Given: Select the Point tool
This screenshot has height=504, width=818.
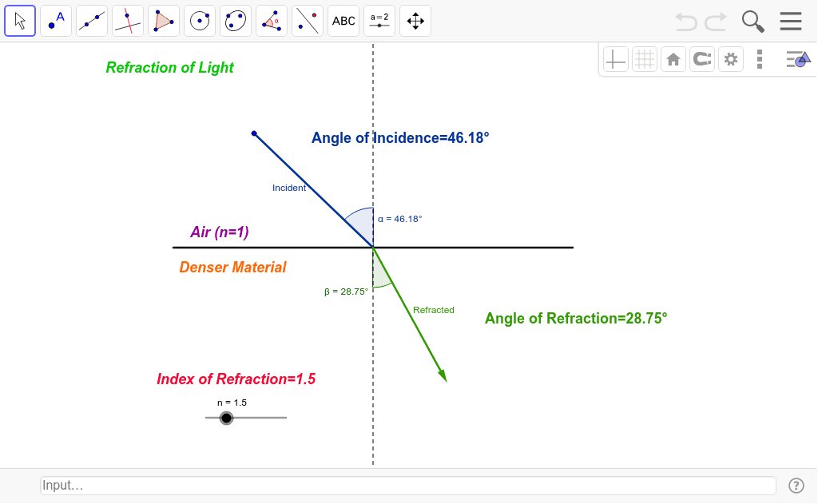Looking at the screenshot, I should tap(56, 21).
